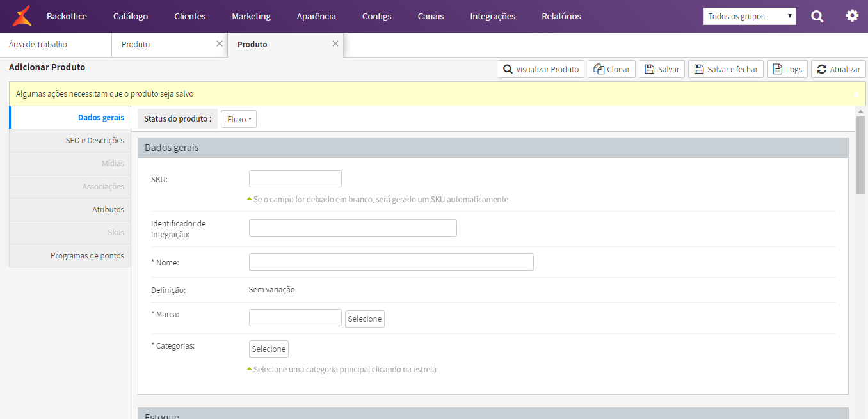Screen dimensions: 868x419
Task: Click the scrollbar up arrow
Action: click(x=860, y=111)
